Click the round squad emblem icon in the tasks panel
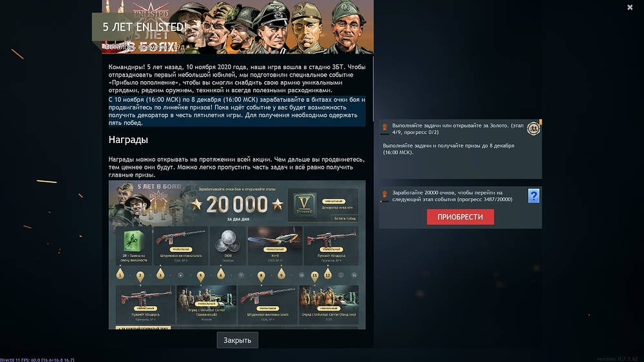Screen dimensions: 644x362 (x=533, y=129)
